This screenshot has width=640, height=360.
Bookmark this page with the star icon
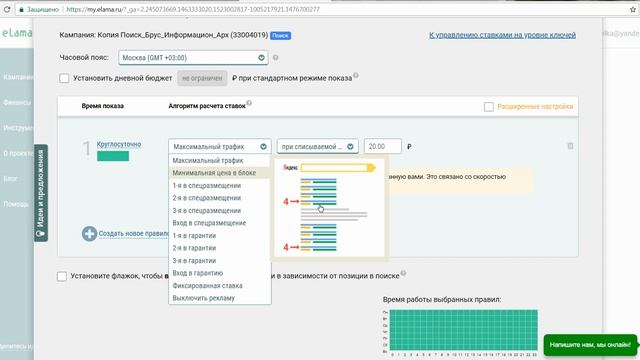click(x=633, y=9)
